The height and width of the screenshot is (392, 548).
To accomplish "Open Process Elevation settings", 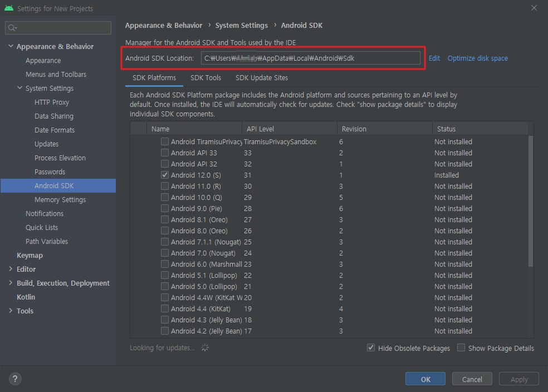I will (60, 158).
